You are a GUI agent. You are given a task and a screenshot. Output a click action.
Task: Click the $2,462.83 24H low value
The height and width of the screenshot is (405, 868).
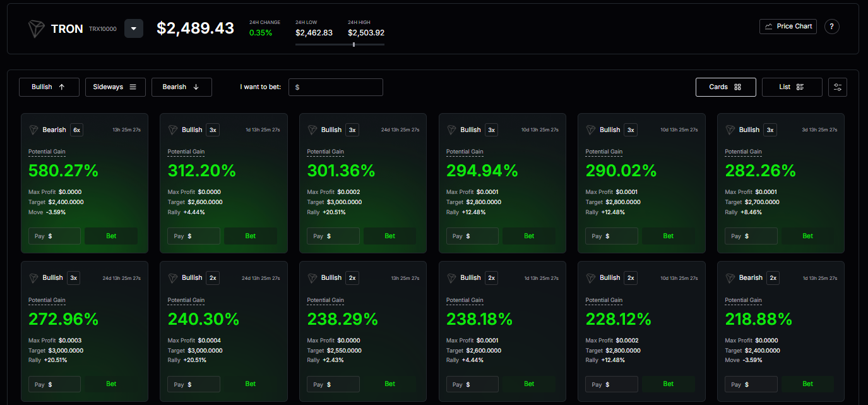pyautogui.click(x=314, y=33)
